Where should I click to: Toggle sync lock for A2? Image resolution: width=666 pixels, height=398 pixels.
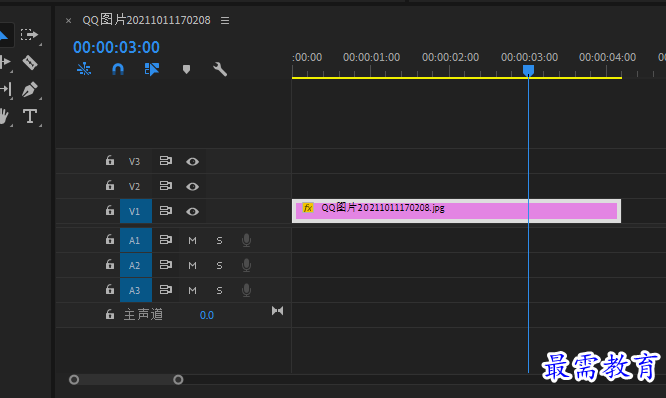[x=166, y=265]
